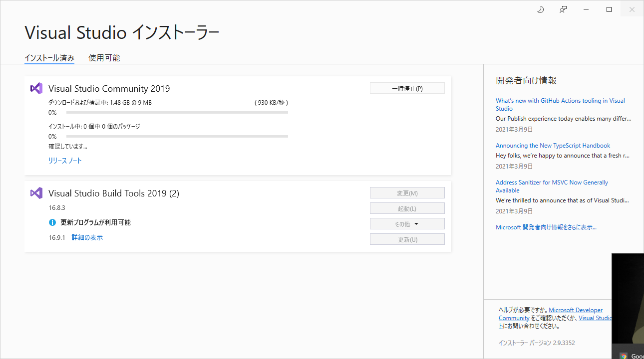The image size is (644, 359).
Task: Click the version 16.8.3 text
Action: (57, 207)
